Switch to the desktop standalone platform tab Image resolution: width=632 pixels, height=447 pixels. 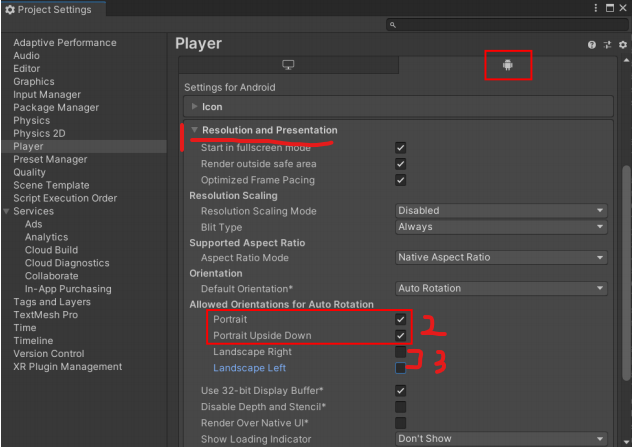(288, 65)
